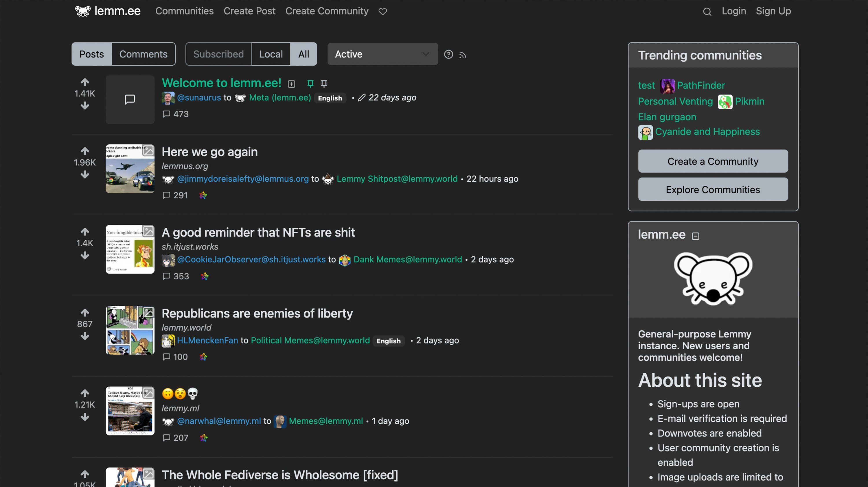Viewport: 868px width, 487px height.
Task: Upvote 'Republicans are enemies of liberty' post
Action: (85, 313)
